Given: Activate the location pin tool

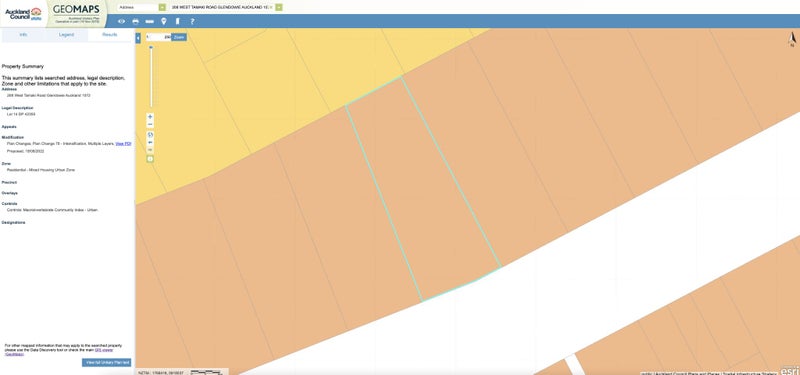Looking at the screenshot, I should (164, 21).
